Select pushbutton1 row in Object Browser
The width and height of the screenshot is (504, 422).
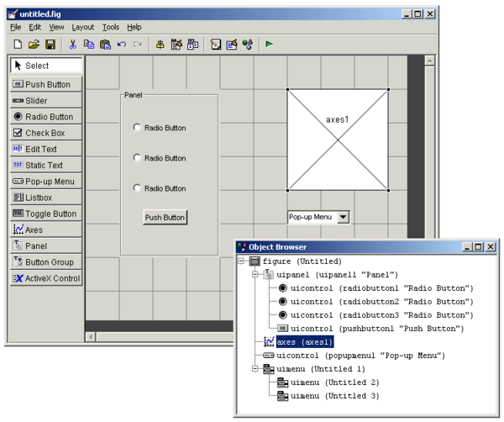pos(377,329)
